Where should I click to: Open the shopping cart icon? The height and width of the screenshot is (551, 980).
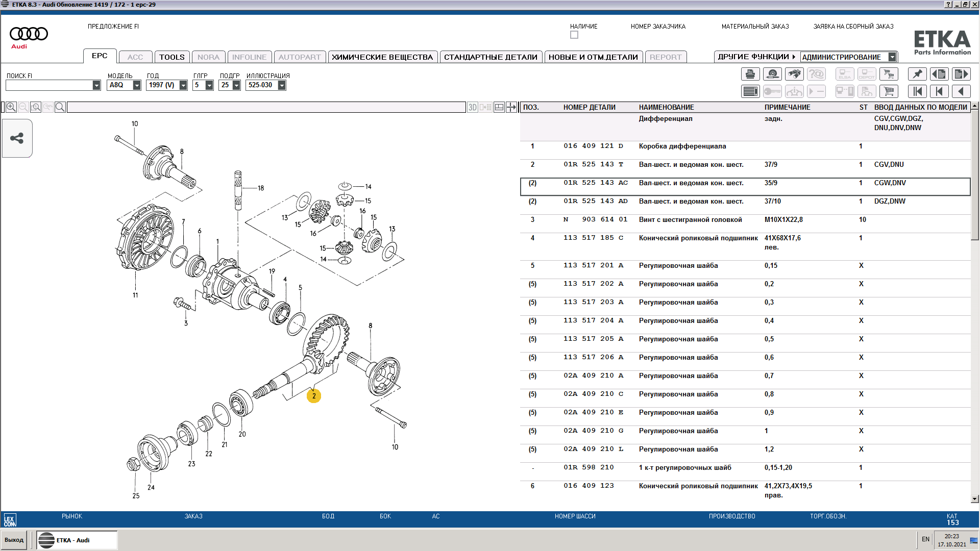[x=889, y=92]
